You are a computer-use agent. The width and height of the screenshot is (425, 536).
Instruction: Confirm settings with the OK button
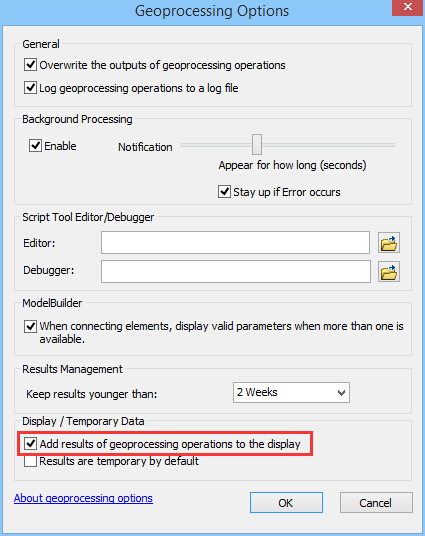pos(286,502)
